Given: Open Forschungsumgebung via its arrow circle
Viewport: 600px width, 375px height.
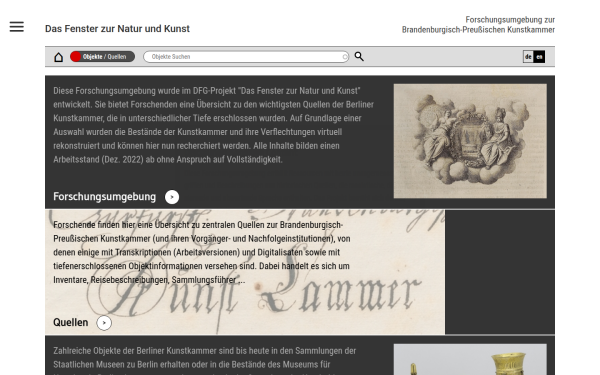Looking at the screenshot, I should point(172,197).
